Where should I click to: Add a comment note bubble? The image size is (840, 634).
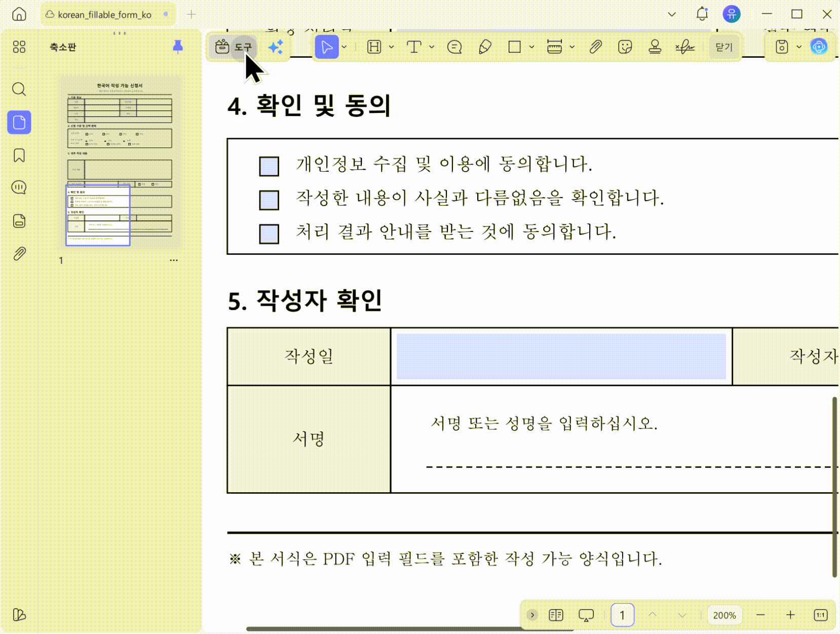click(x=454, y=47)
